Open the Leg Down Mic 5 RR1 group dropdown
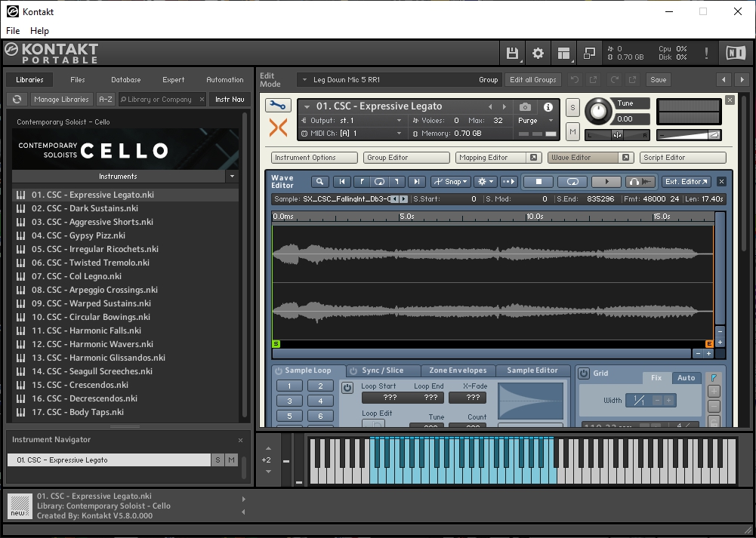Image resolution: width=756 pixels, height=538 pixels. 399,79
